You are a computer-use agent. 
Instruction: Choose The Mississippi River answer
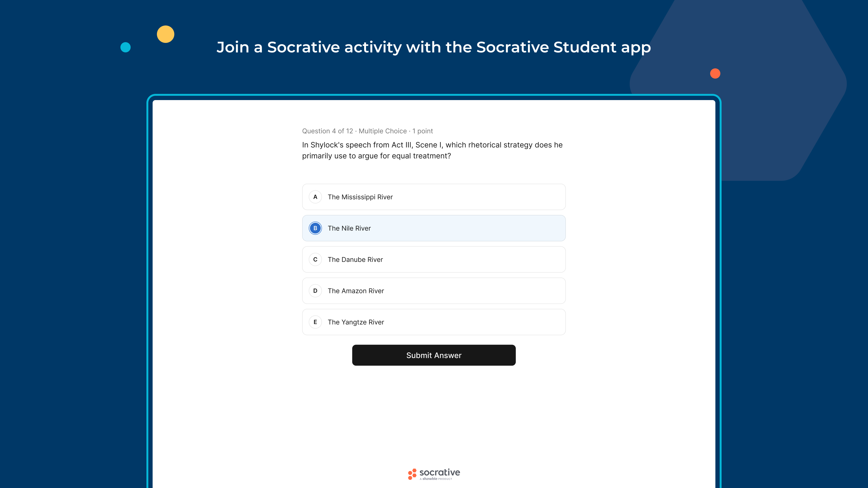click(434, 197)
